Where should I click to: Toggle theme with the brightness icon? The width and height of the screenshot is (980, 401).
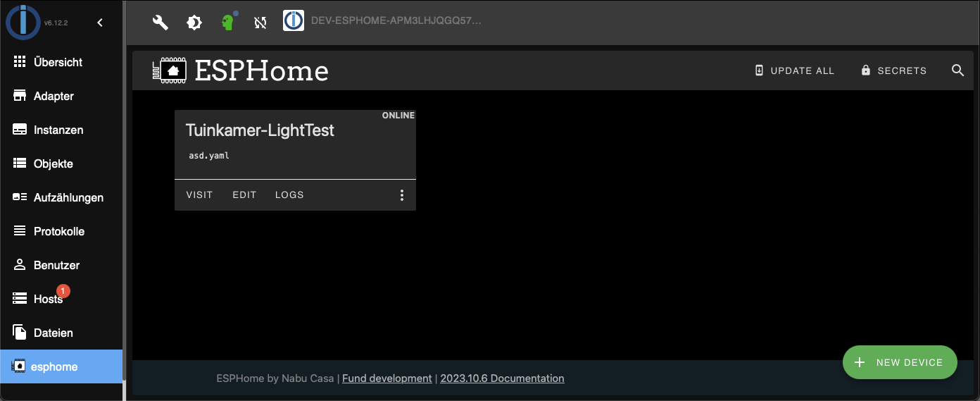coord(194,23)
